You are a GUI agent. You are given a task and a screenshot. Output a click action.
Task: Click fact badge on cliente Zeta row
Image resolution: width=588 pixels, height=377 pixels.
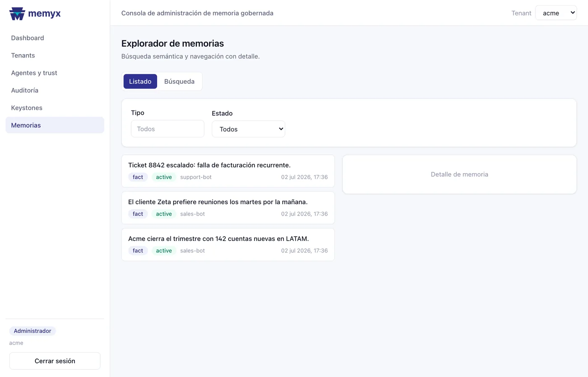(138, 214)
